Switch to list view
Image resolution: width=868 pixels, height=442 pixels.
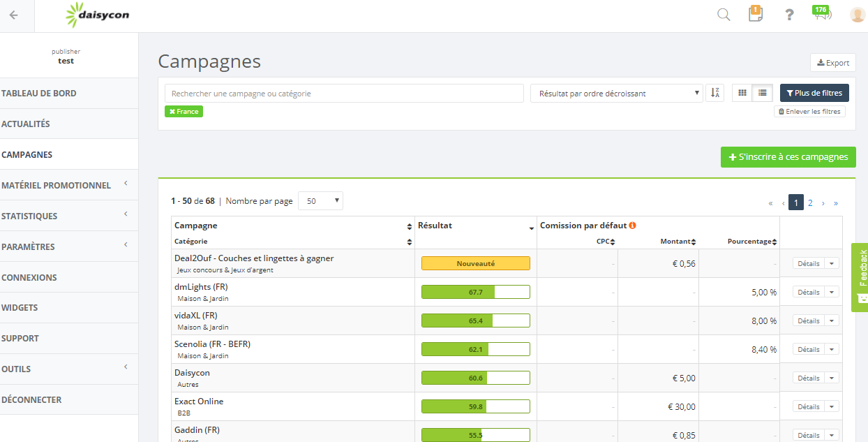click(762, 93)
